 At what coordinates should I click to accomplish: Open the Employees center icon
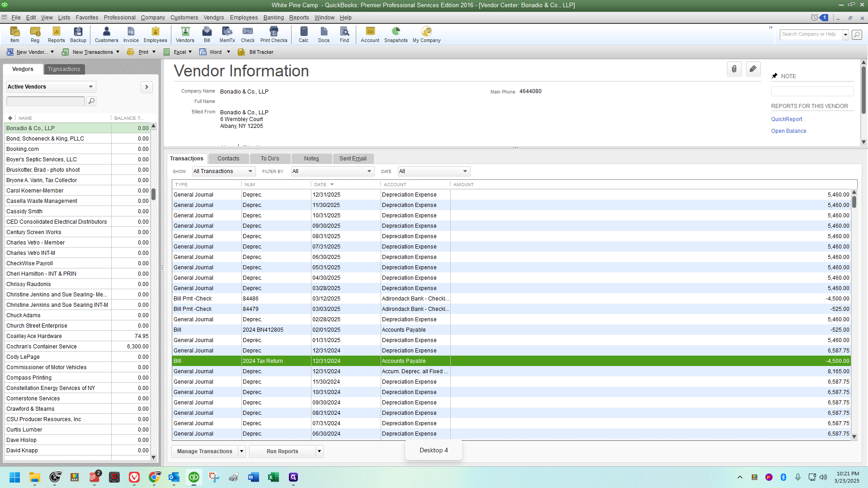[x=156, y=34]
